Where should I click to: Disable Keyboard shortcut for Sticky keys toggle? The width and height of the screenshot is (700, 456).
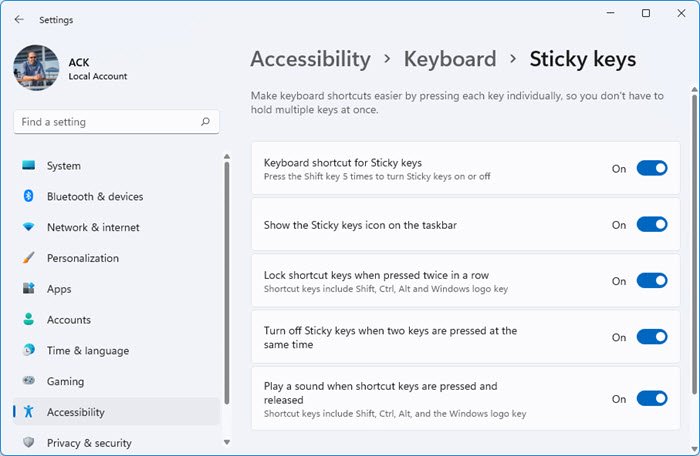tap(652, 168)
